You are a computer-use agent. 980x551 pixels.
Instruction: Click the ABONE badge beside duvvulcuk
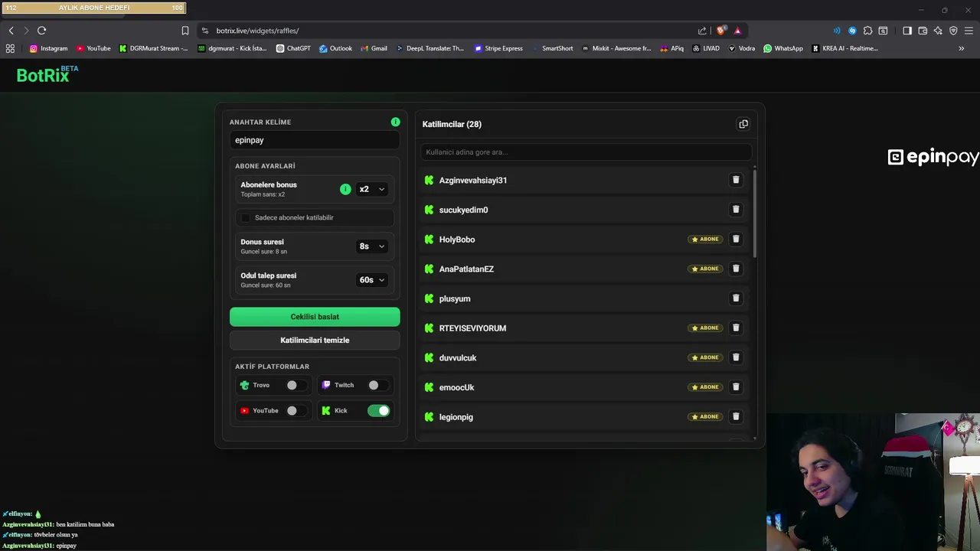tap(705, 357)
